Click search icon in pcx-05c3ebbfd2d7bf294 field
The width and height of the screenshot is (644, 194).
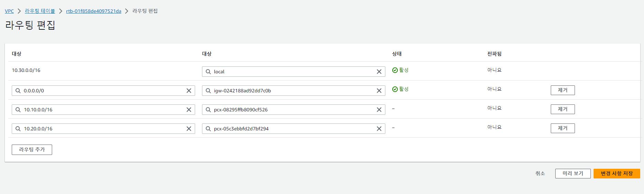click(208, 129)
